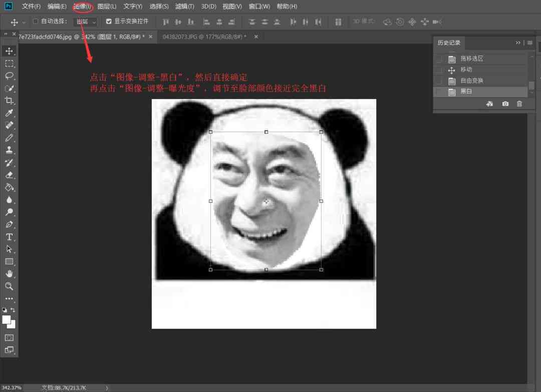This screenshot has width=541, height=392.
Task: Swap foreground and background colors
Action: pyautogui.click(x=13, y=310)
